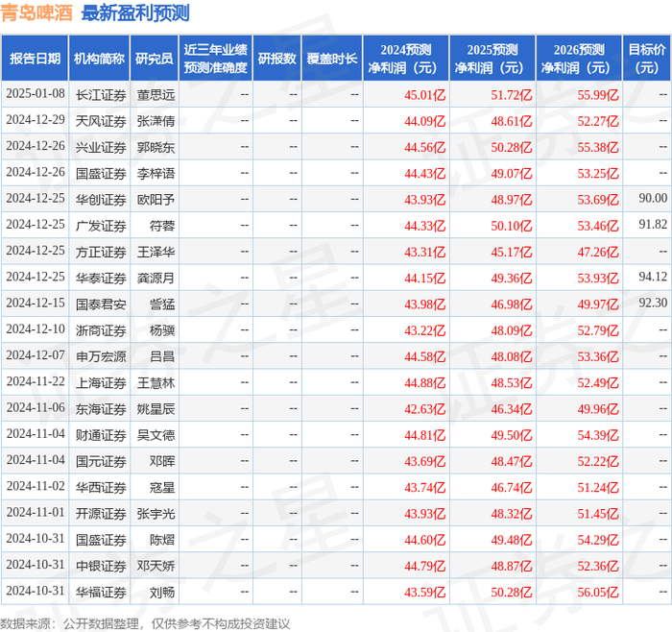The image size is (672, 632).
Task: Click analyst name 郭晓东
Action: coord(156,147)
